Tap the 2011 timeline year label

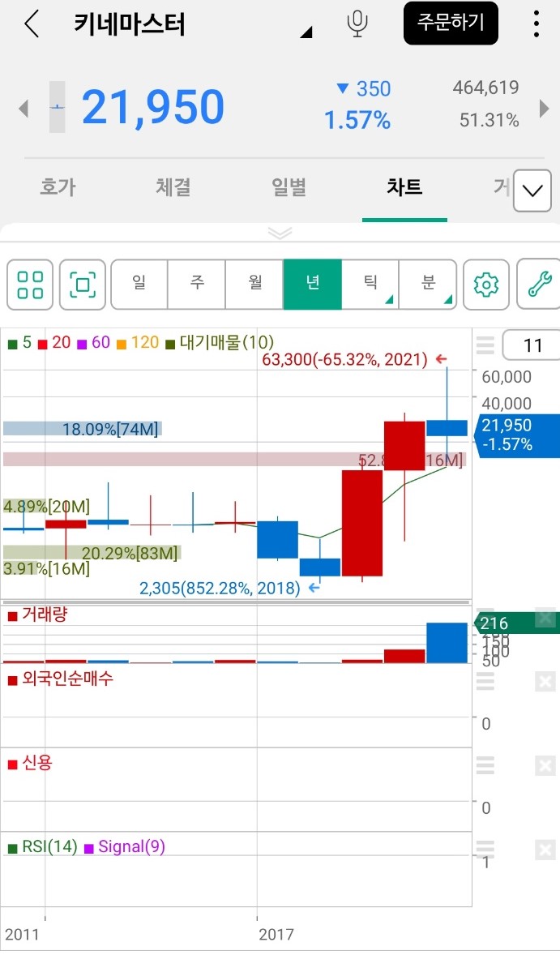point(21,934)
